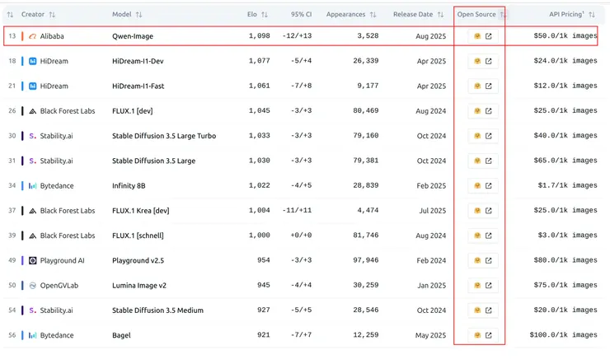Sort by Release Date using its arrows
This screenshot has height=364, width=610.
coord(440,14)
